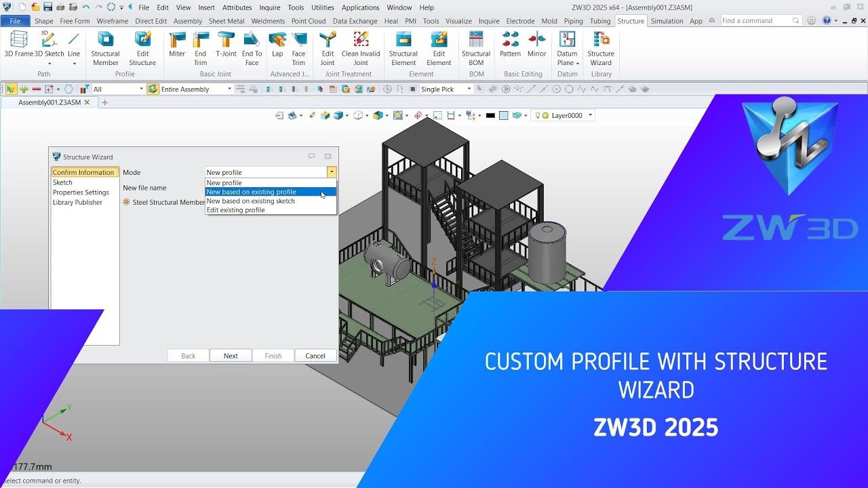Select the Pattern tool
Screen dimensions: 868x488
tap(510, 45)
